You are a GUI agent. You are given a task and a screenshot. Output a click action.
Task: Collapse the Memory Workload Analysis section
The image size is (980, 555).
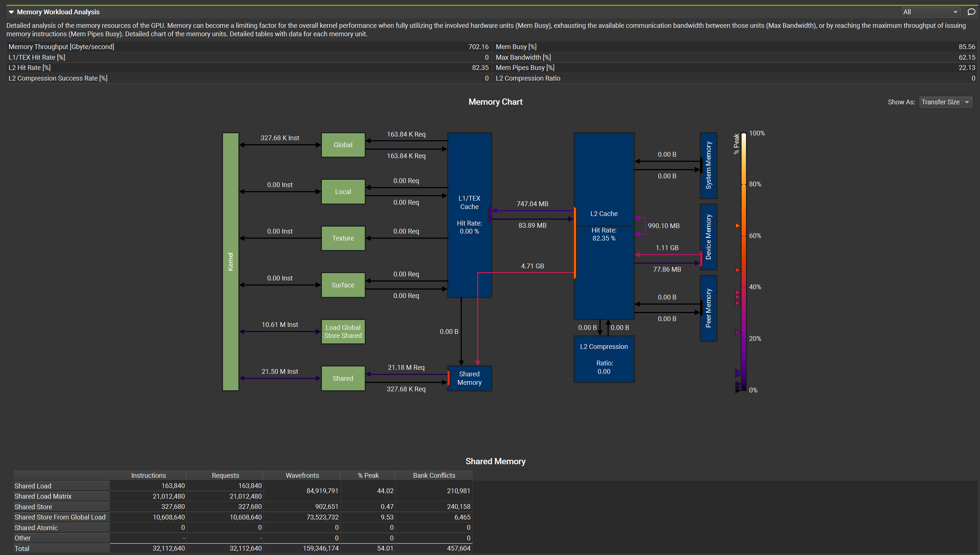(11, 12)
